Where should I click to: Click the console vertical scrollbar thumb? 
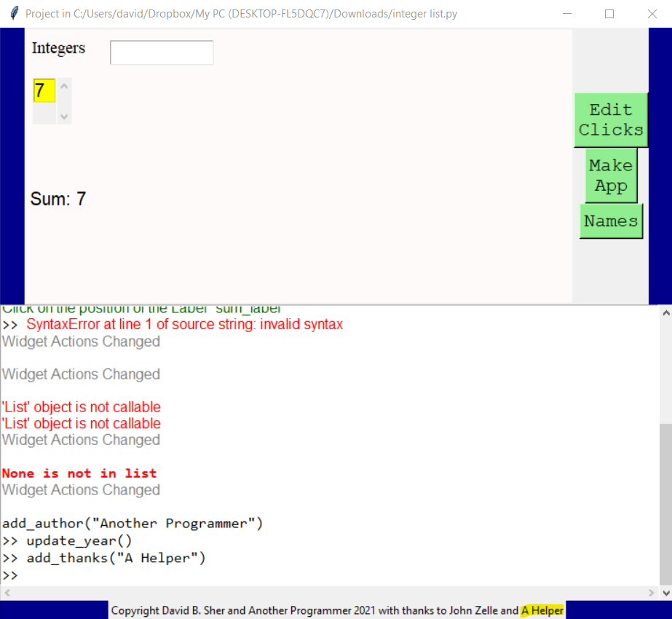point(666,504)
